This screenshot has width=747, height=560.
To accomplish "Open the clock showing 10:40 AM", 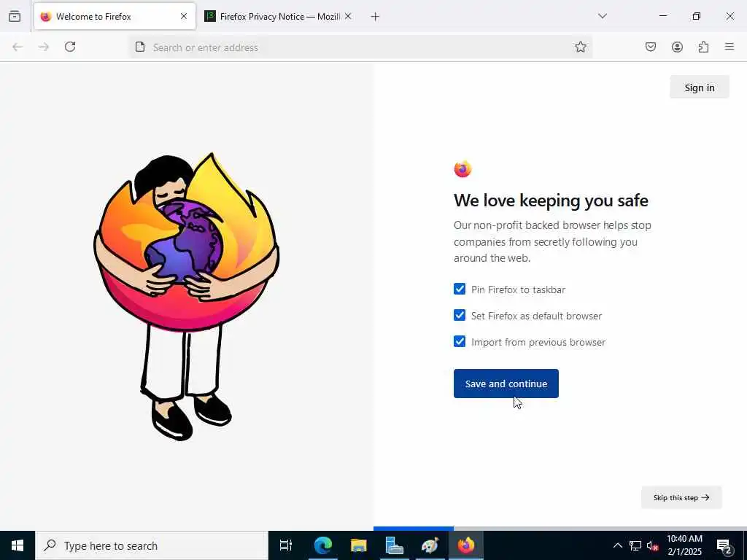I will (x=684, y=545).
